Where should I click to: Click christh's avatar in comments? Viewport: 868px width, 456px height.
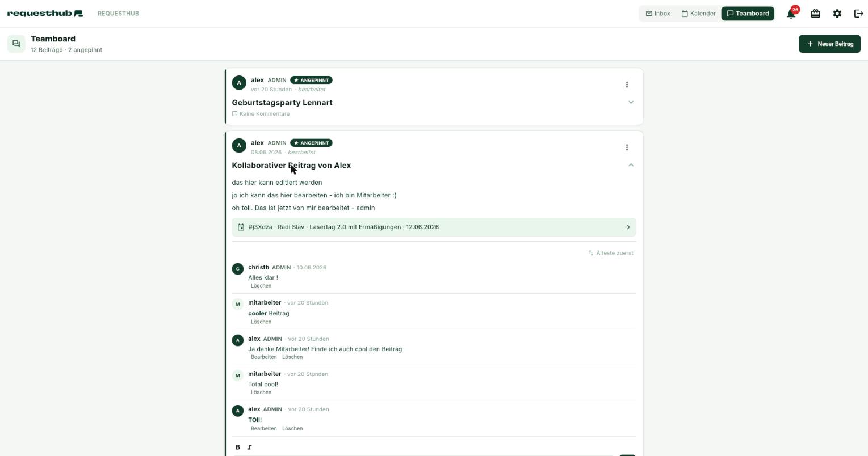coord(238,269)
